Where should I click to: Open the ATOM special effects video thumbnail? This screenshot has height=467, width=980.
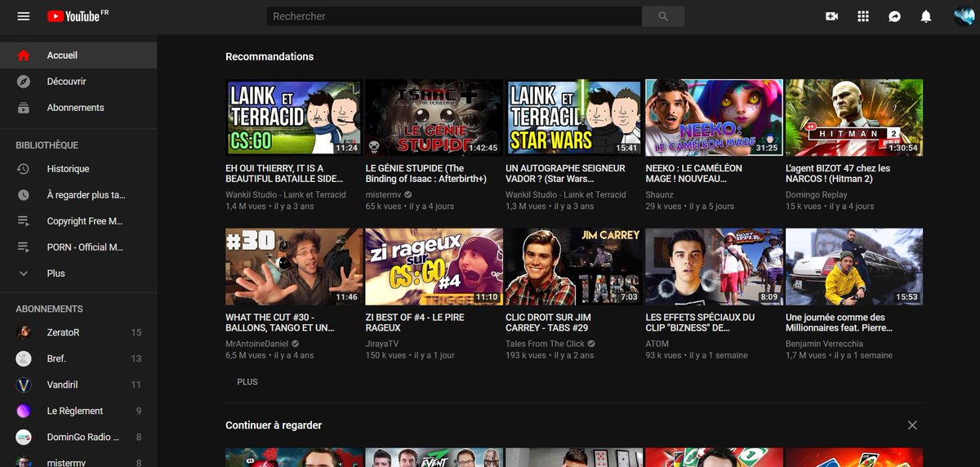pos(714,267)
